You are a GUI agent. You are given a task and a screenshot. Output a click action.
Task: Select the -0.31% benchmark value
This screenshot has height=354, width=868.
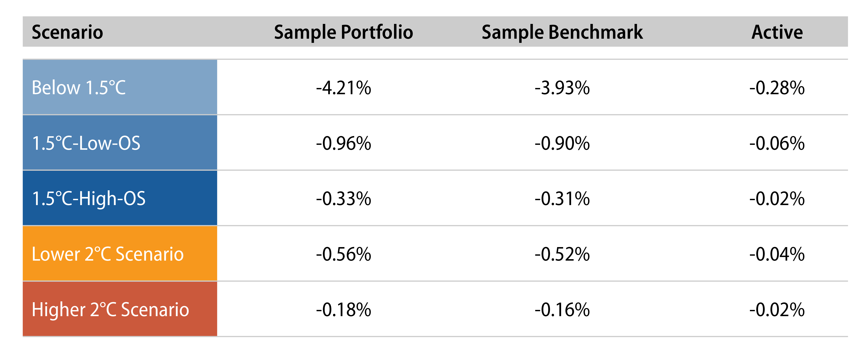(562, 199)
